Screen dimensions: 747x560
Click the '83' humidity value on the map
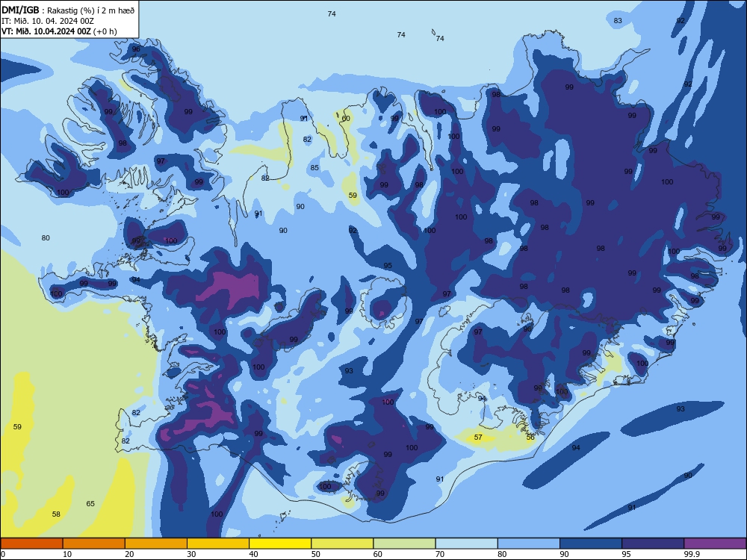618,20
